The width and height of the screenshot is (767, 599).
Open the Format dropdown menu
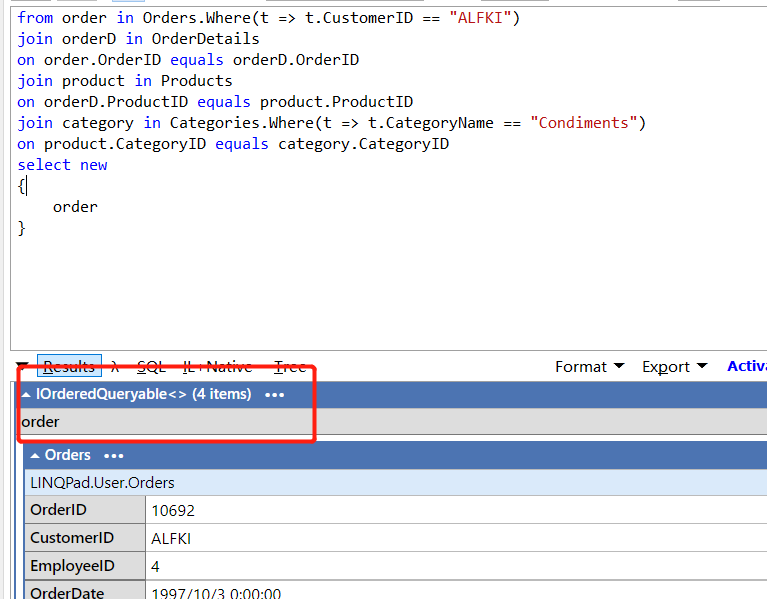[589, 366]
